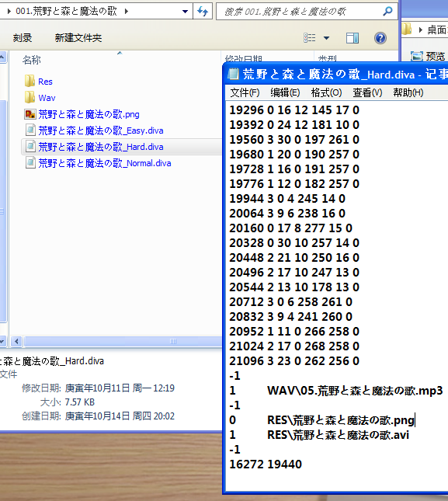Select the _Hard.diva file icon
448x501 pixels.
[x=30, y=147]
